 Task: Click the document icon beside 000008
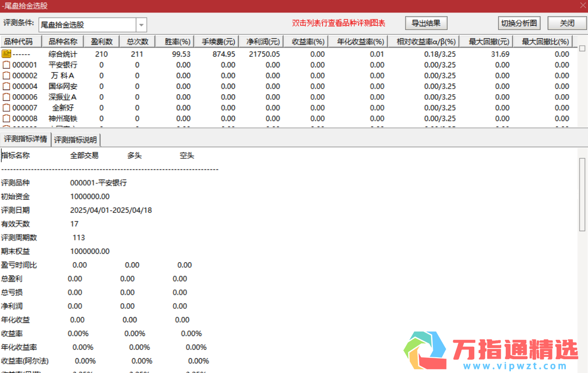[x=6, y=119]
